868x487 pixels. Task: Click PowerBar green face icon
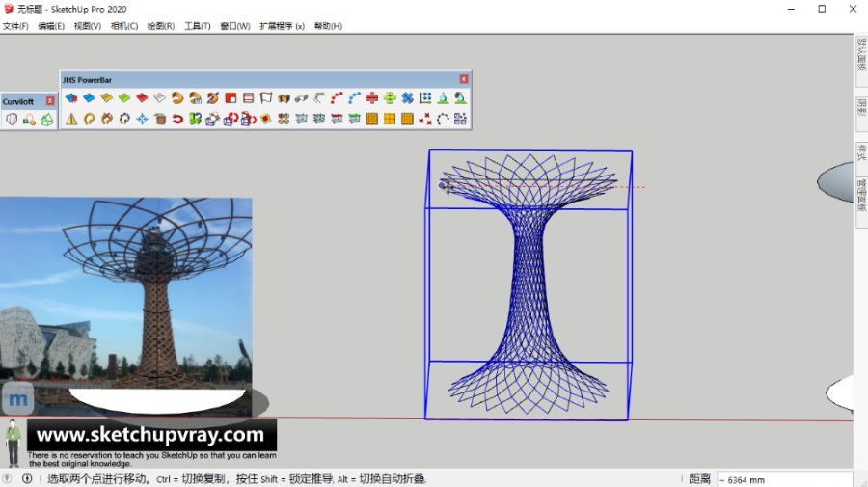(124, 98)
